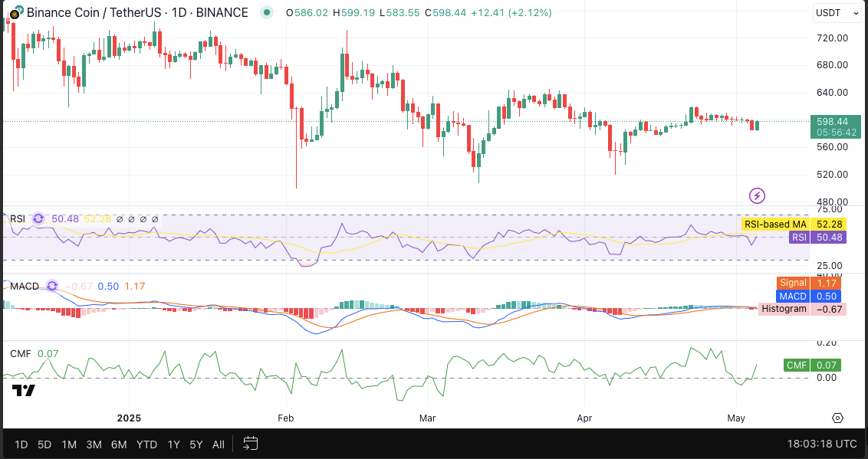Click the TradingView logo
This screenshot has height=459, width=868.
[24, 391]
